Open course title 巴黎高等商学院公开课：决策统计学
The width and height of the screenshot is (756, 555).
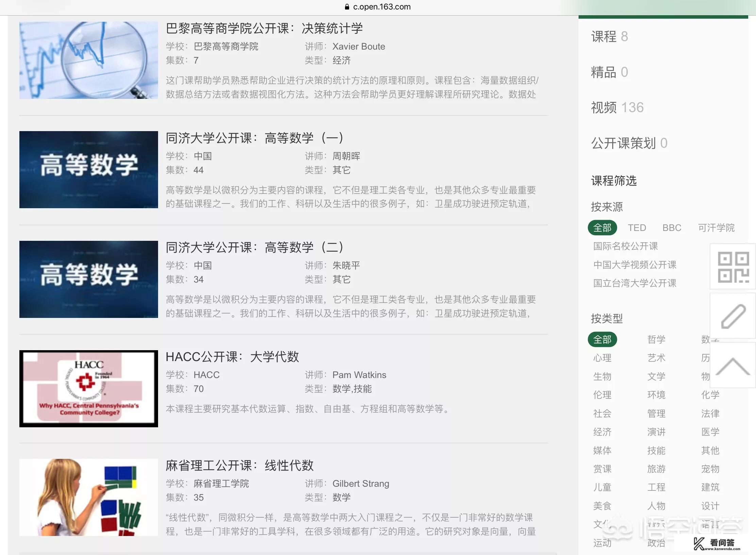264,28
